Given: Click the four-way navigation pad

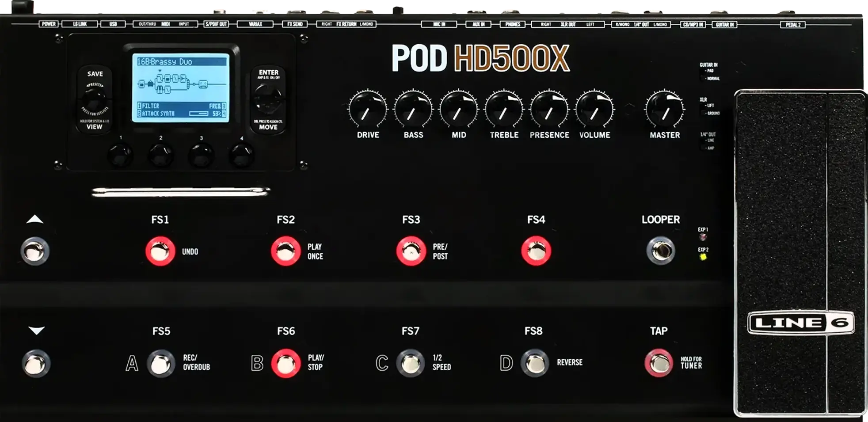Looking at the screenshot, I should (268, 99).
